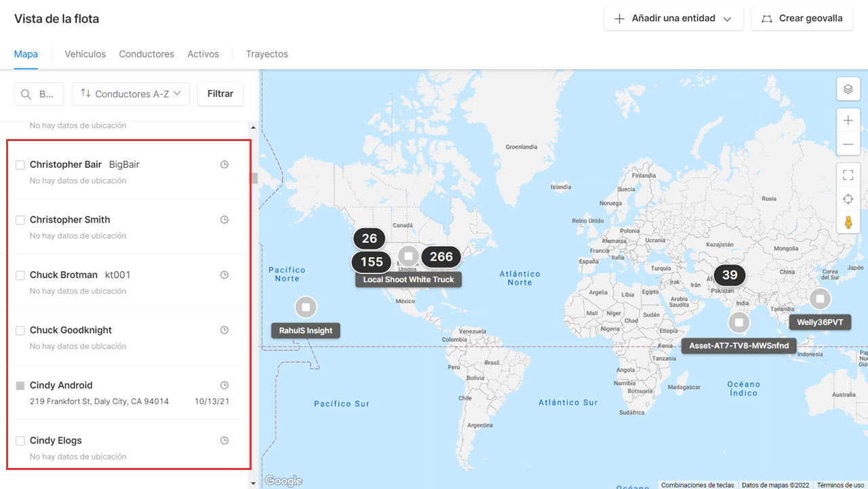
Task: Click the Crear geovalla button
Action: pos(802,18)
